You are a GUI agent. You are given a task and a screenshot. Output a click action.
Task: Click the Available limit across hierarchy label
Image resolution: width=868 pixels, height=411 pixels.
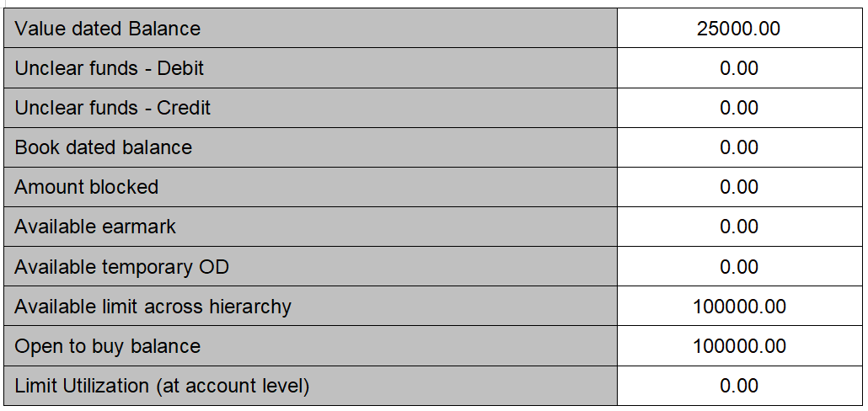[153, 307]
